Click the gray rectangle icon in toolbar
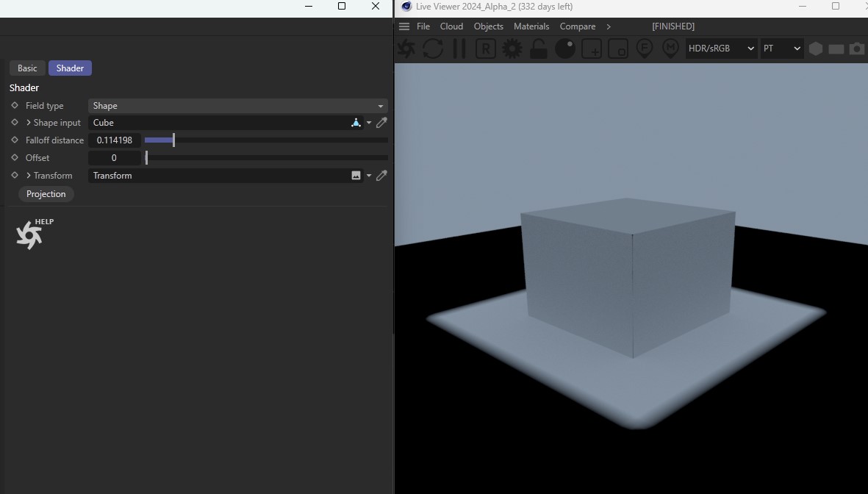Screen dimensions: 868x494 836,49
